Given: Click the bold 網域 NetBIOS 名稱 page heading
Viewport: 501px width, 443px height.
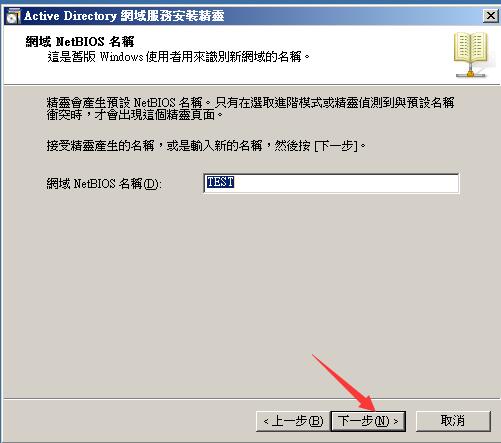Looking at the screenshot, I should 80,42.
